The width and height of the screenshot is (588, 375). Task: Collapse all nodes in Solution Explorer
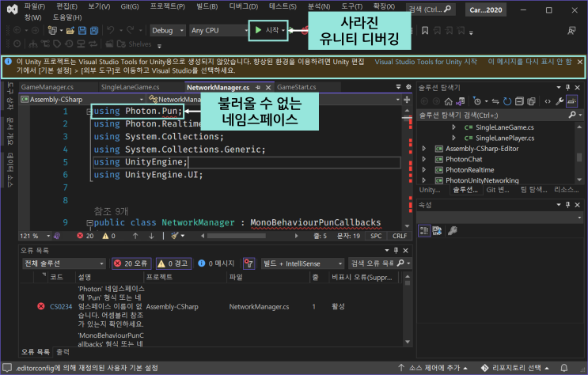pos(519,101)
